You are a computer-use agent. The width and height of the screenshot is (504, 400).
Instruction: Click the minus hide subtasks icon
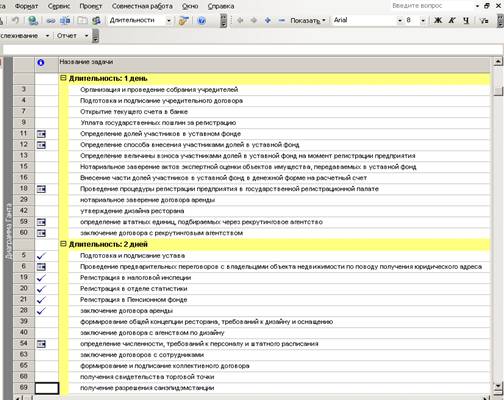282,20
